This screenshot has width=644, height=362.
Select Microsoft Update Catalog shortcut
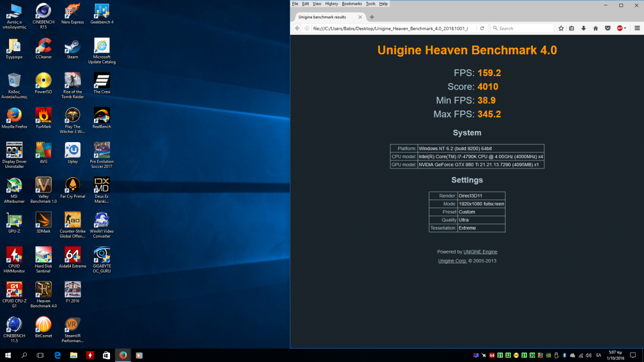tap(102, 51)
